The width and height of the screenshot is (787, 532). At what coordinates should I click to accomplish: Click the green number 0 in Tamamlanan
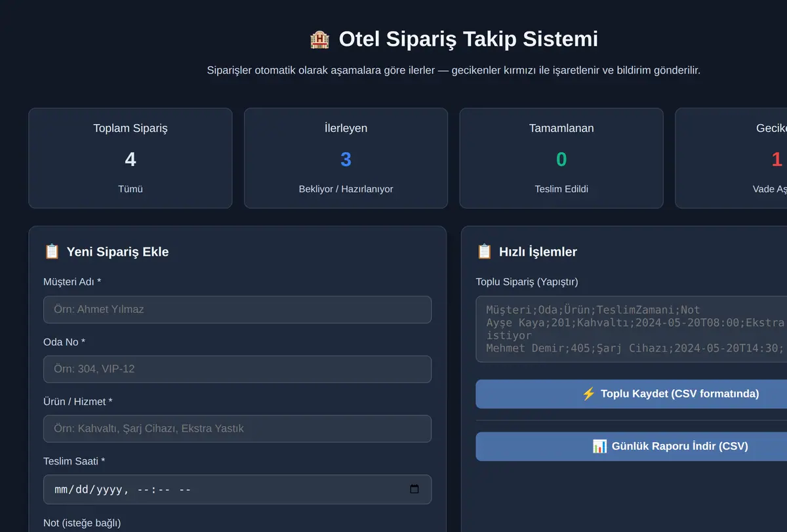[561, 159]
